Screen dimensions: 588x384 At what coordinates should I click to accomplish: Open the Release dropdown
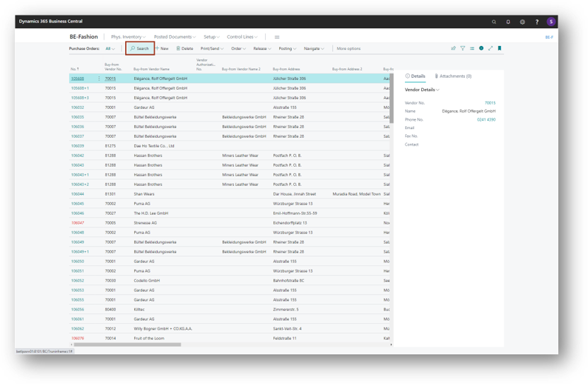click(x=262, y=48)
